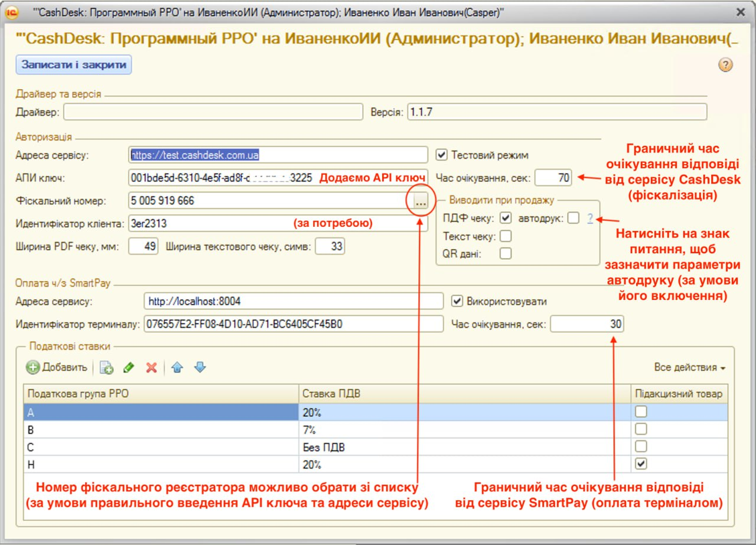This screenshot has height=545, width=756.
Task: Click the green Добавить plus icon
Action: [33, 367]
